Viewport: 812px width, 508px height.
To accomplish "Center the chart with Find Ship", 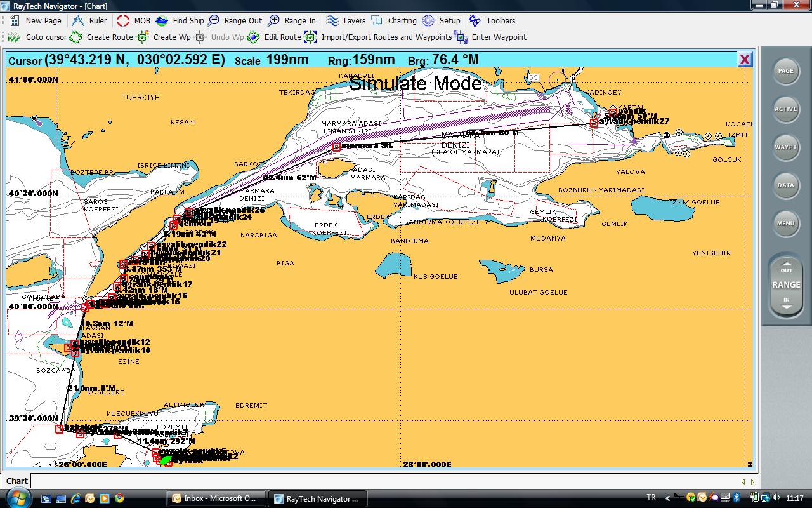I will [181, 20].
